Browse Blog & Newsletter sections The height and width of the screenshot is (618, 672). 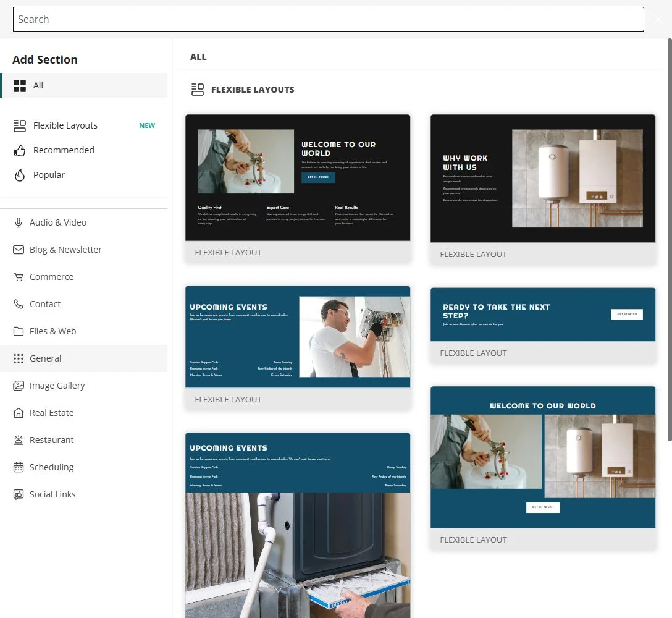point(85,250)
